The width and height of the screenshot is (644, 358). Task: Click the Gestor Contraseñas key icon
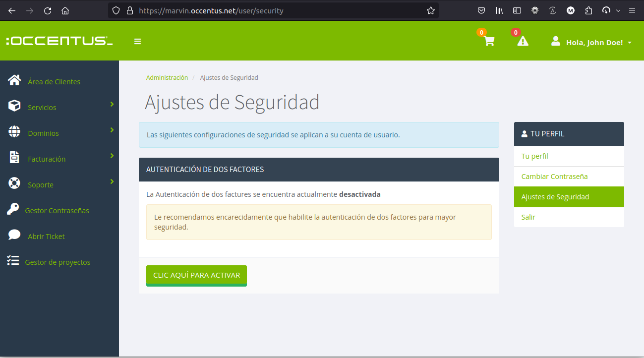pyautogui.click(x=13, y=210)
